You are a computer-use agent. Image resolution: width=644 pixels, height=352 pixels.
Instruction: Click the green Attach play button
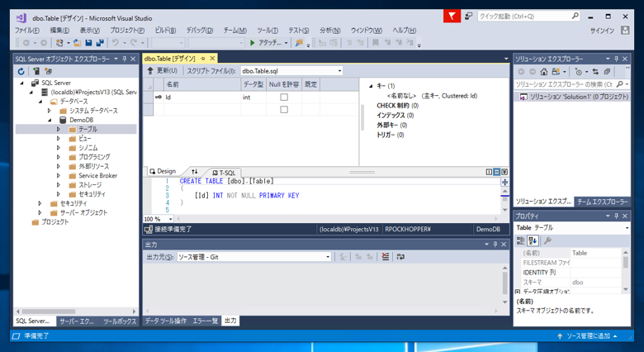(x=253, y=42)
